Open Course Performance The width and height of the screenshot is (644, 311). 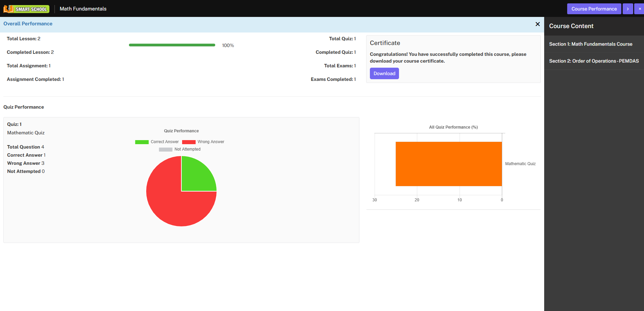[x=594, y=9]
